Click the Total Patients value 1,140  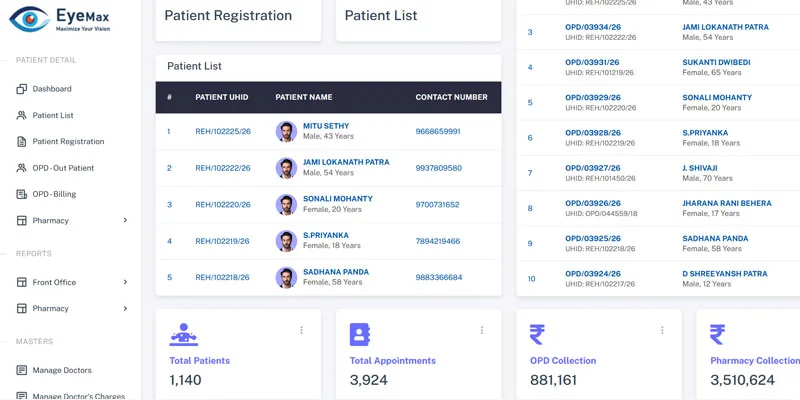click(185, 380)
